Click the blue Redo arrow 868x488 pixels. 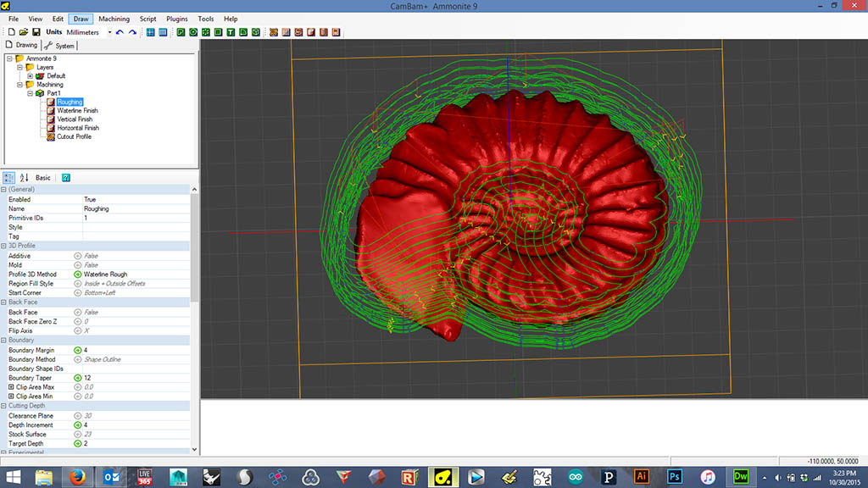132,32
